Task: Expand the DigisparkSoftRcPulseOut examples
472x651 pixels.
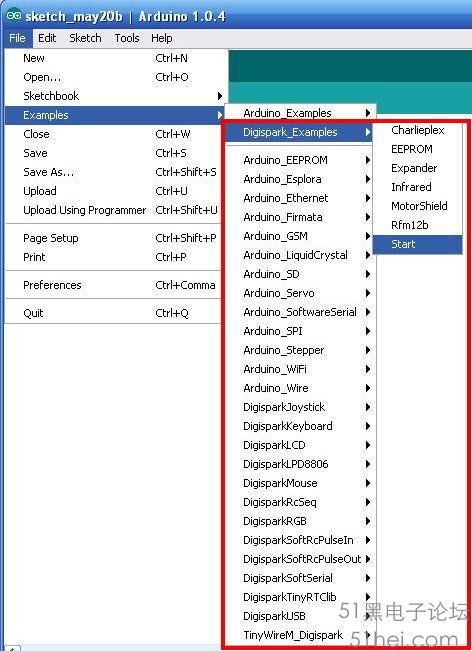Action: coord(300,559)
